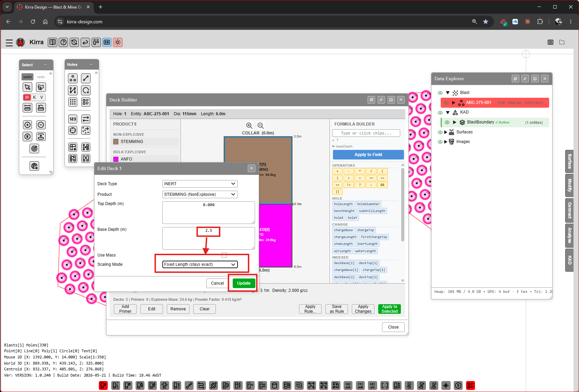This screenshot has width=579, height=392.
Task: Click the three-circles add holes tool
Action: tap(73, 79)
